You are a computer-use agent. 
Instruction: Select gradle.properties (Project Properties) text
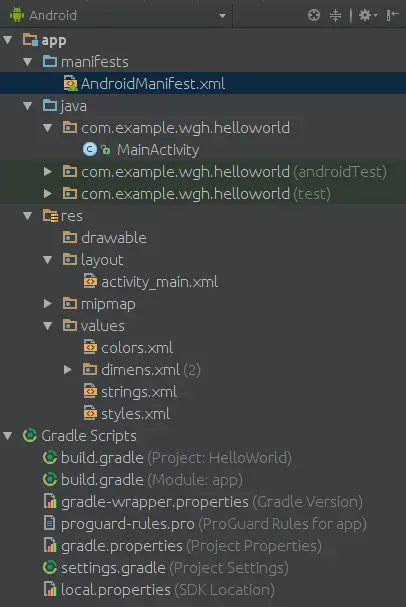(191, 546)
